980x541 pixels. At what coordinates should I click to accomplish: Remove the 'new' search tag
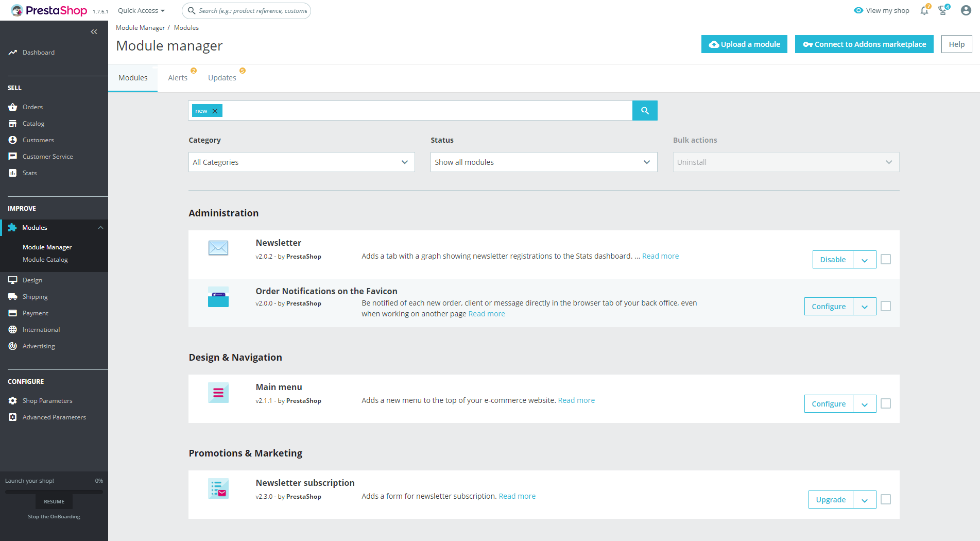tap(215, 111)
